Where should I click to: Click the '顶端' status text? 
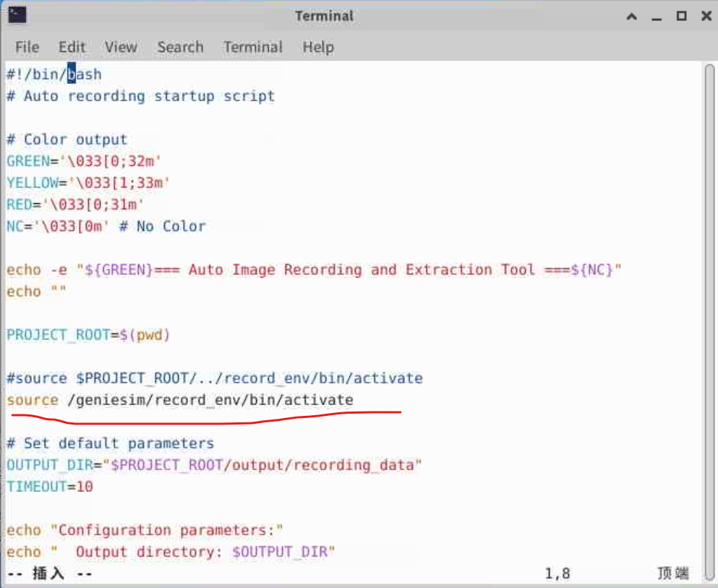pyautogui.click(x=673, y=573)
